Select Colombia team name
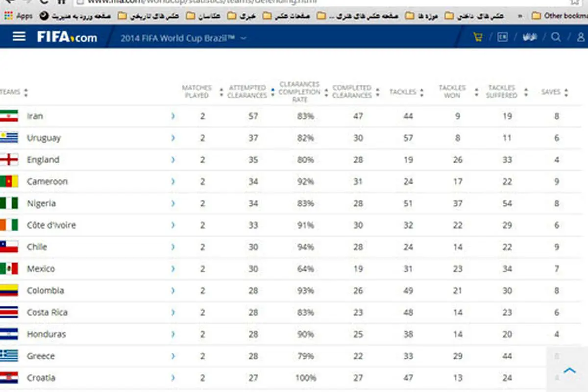This screenshot has width=588, height=392. tap(45, 290)
